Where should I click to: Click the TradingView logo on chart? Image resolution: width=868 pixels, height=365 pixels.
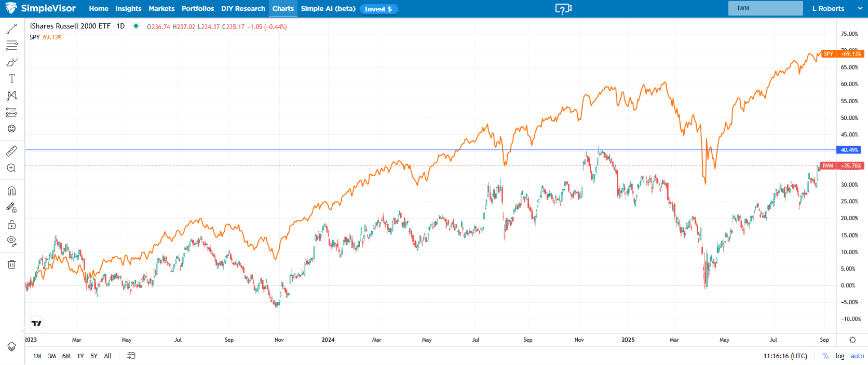36,324
